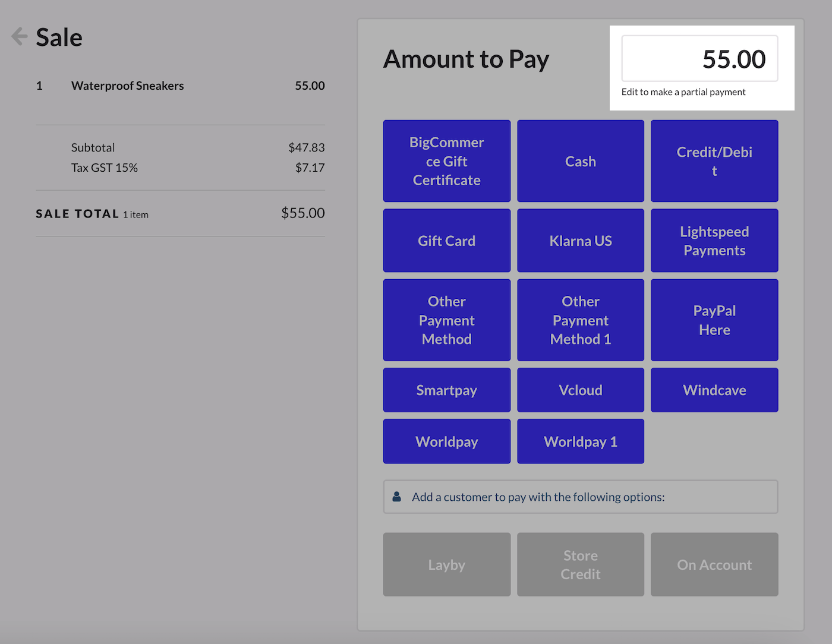The height and width of the screenshot is (644, 832).
Task: Edit the Amount to Pay field
Action: tap(699, 58)
